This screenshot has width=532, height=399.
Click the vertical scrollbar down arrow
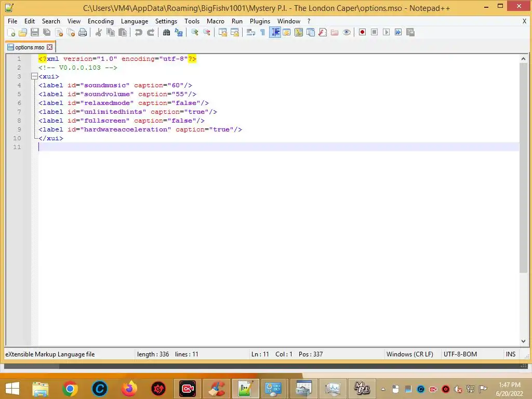click(x=523, y=341)
